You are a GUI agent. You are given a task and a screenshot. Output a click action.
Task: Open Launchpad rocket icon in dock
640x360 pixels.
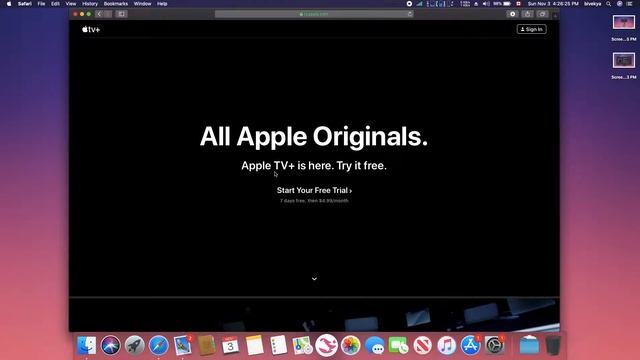tap(135, 345)
